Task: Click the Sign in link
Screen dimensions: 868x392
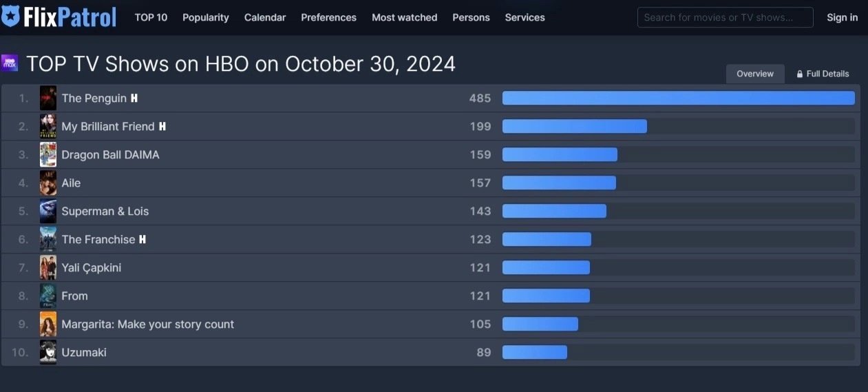Action: pos(842,17)
